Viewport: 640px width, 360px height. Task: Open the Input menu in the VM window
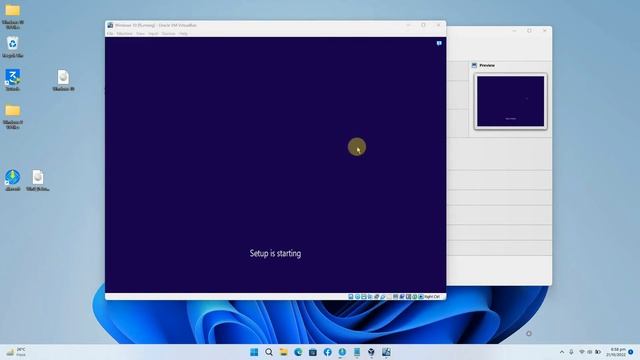tap(153, 33)
